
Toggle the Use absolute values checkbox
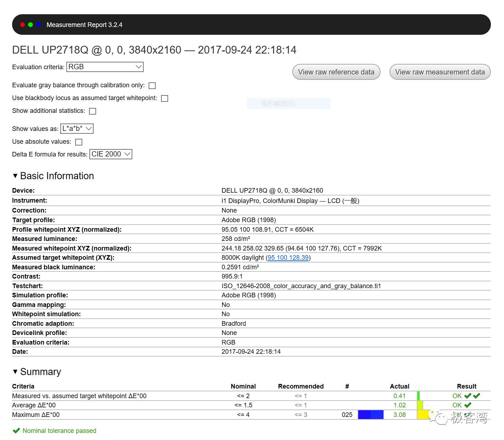pos(79,142)
